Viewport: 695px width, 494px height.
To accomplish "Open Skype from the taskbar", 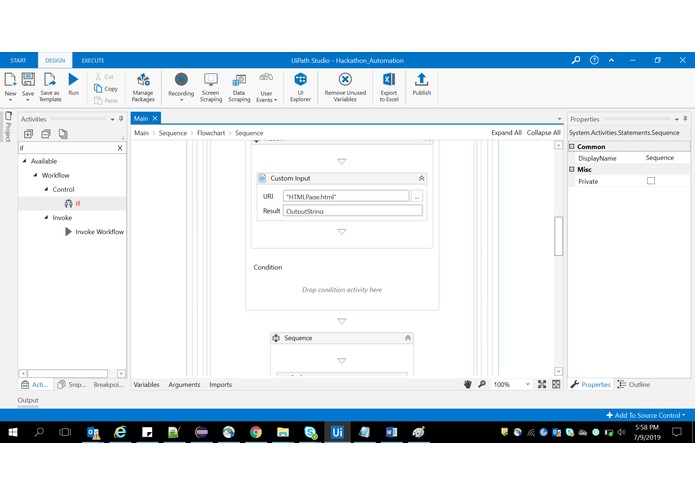I will [x=311, y=432].
